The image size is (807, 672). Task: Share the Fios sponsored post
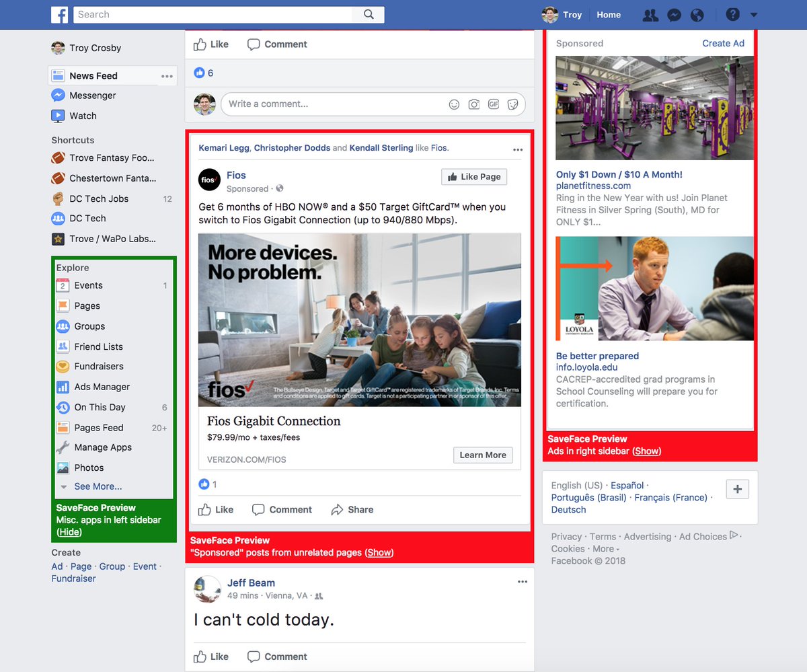click(352, 509)
